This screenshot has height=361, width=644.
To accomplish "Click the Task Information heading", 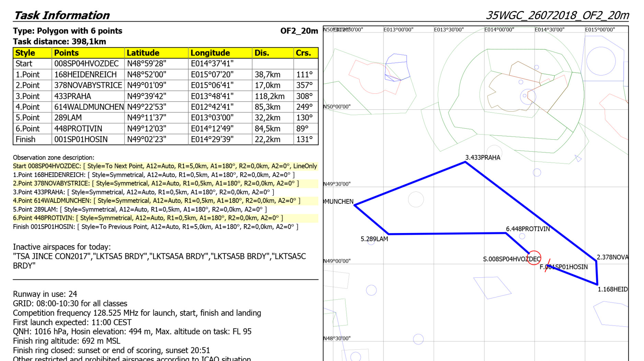I will [62, 15].
